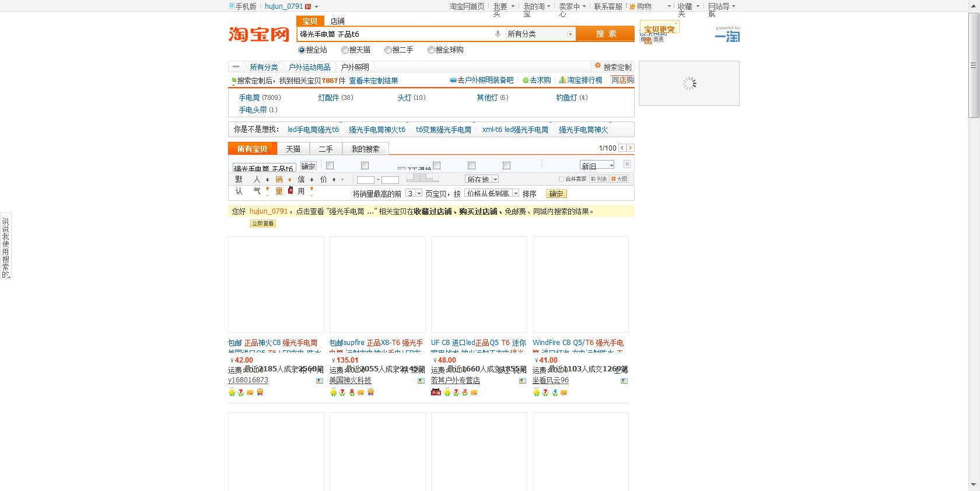Click the icon beside username hujun_0791
The height and width of the screenshot is (491, 980).
[308, 6]
